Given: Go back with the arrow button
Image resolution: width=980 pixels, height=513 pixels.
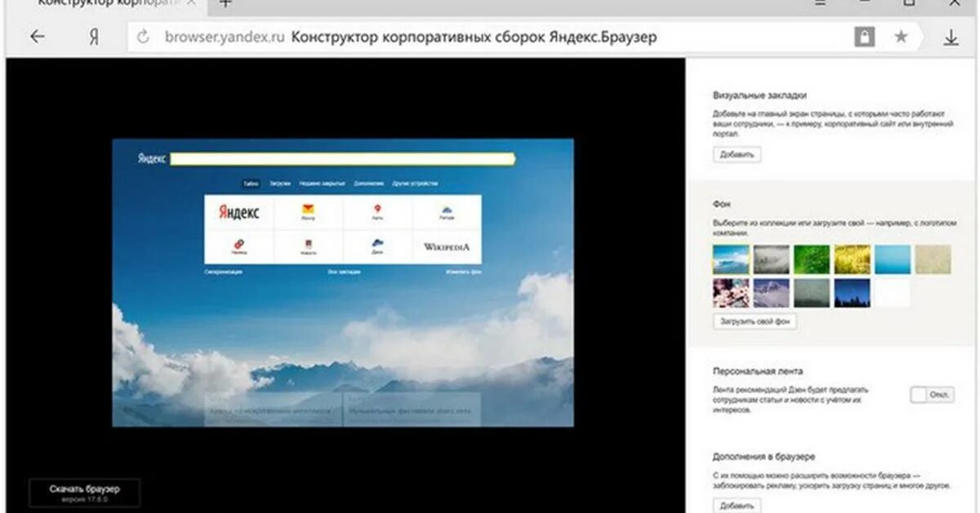Looking at the screenshot, I should (37, 37).
